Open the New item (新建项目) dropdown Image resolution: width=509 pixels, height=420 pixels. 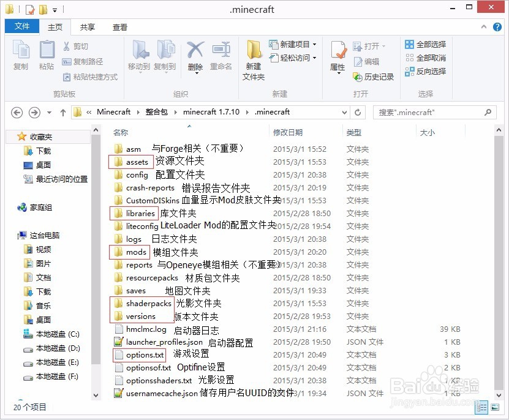[293, 44]
